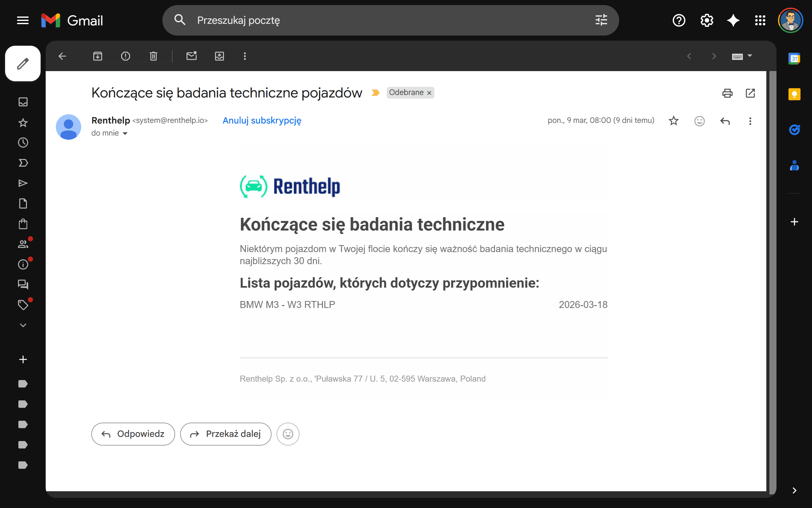Click the 'Przekaż dalej' forward button

point(226,434)
